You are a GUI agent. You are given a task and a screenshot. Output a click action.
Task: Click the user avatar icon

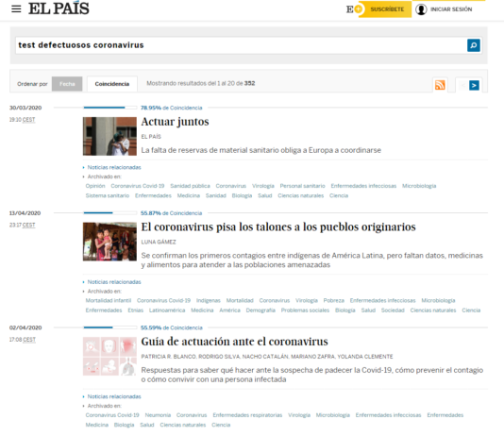pos(421,9)
